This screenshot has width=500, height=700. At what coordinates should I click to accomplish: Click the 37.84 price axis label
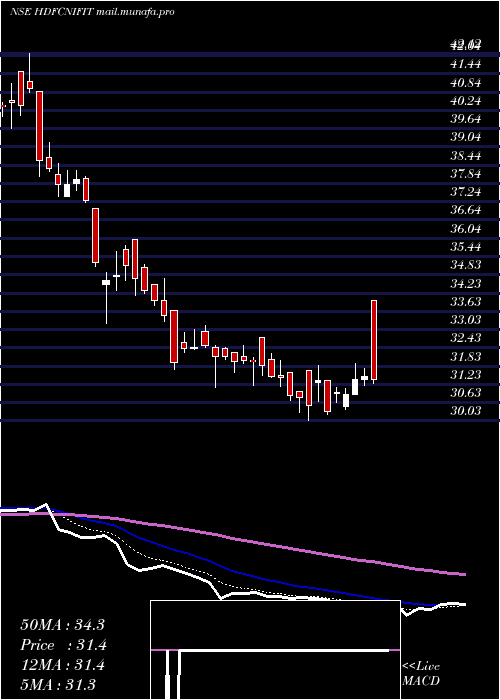pyautogui.click(x=466, y=174)
